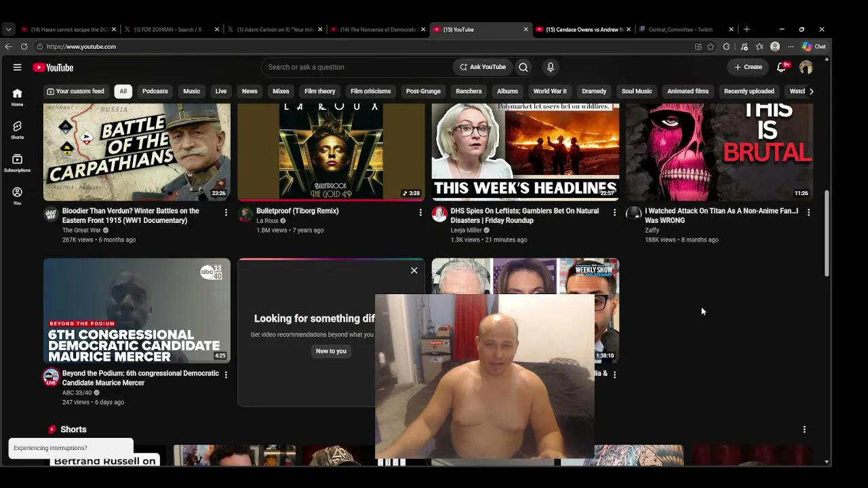Click the YouTube search field

click(356, 67)
